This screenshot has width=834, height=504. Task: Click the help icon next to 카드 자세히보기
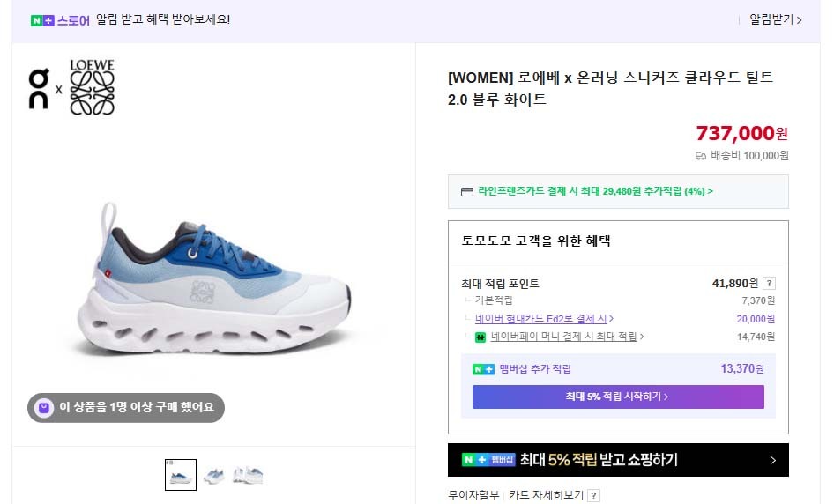(x=594, y=495)
